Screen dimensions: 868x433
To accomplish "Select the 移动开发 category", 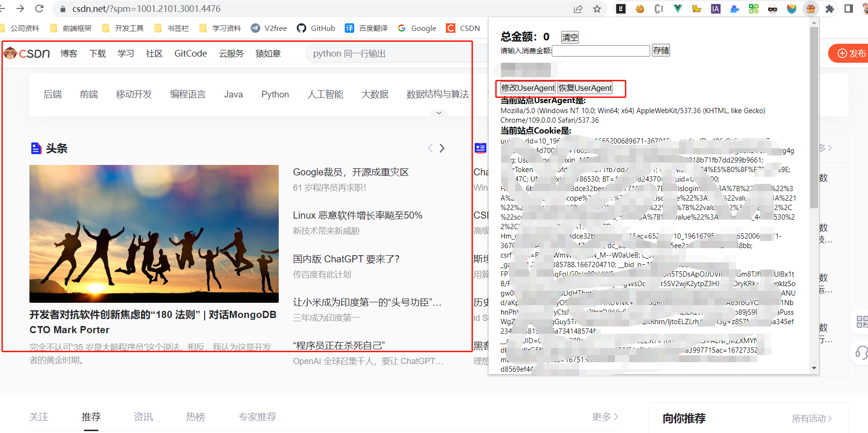I will click(x=134, y=94).
